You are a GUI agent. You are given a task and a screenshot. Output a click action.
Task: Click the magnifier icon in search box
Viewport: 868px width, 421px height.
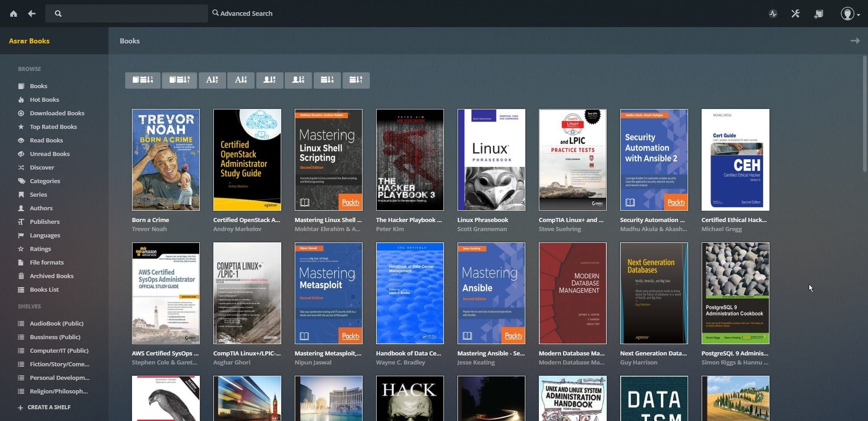coord(58,14)
